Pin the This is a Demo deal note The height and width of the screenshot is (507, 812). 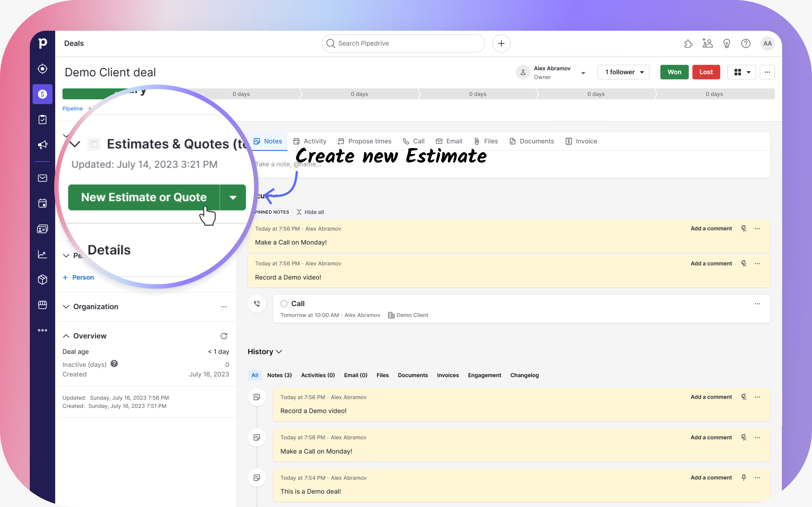743,478
